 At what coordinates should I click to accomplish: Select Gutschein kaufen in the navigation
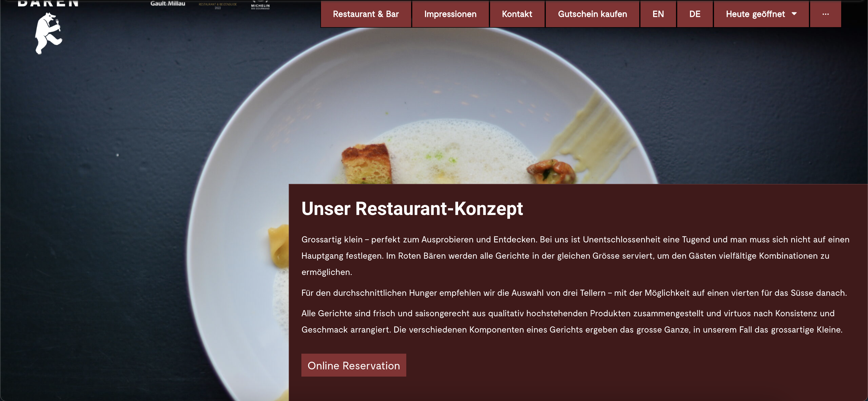pyautogui.click(x=592, y=14)
